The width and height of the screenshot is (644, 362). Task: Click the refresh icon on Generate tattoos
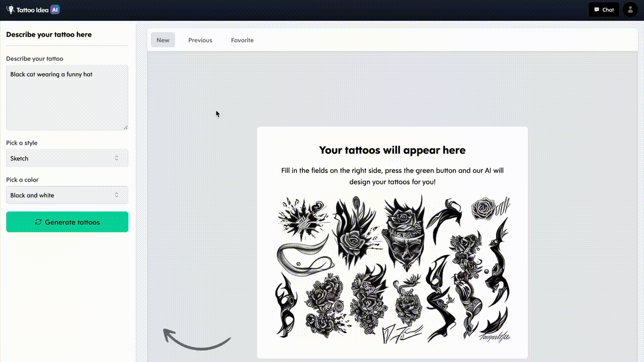tap(38, 222)
